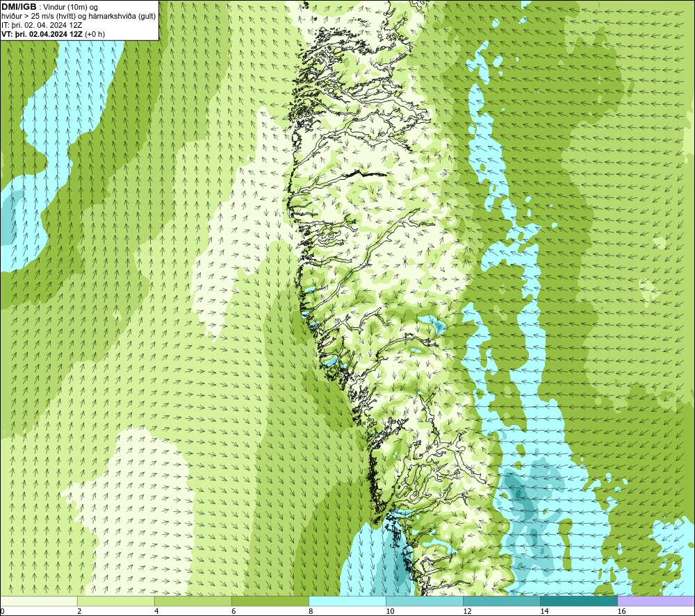Screen dimensions: 695x616
Task: Click the scale label 16
Action: tap(621, 612)
